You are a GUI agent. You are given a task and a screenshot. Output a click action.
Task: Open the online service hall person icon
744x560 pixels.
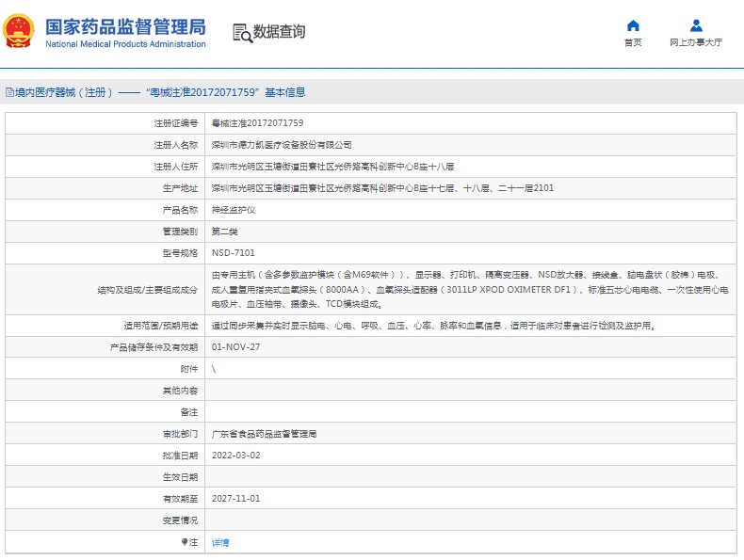click(x=696, y=25)
